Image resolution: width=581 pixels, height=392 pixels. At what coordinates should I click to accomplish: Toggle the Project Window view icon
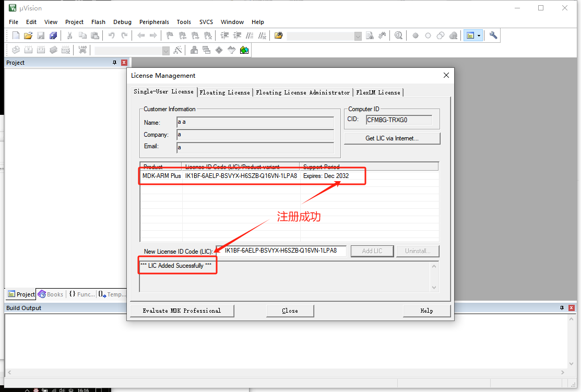[470, 35]
